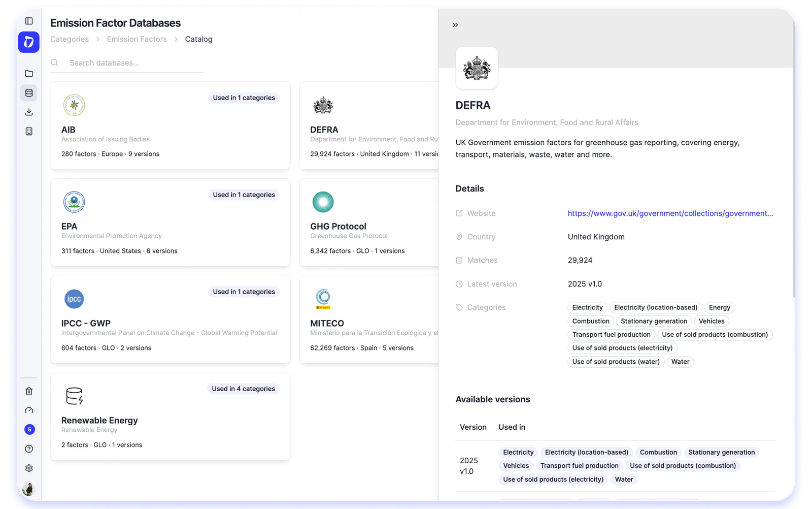812x509 pixels.
Task: Click Electricity (location-based) tag under Categories
Action: [x=656, y=307]
